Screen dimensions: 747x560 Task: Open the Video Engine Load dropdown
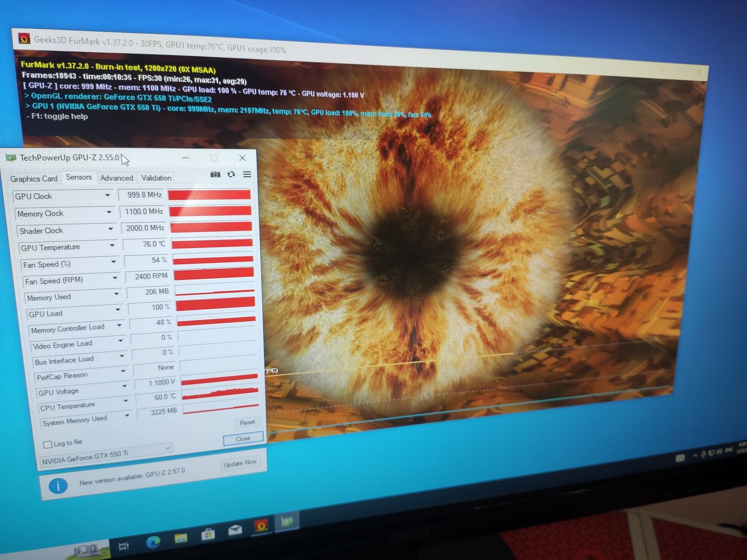(121, 340)
